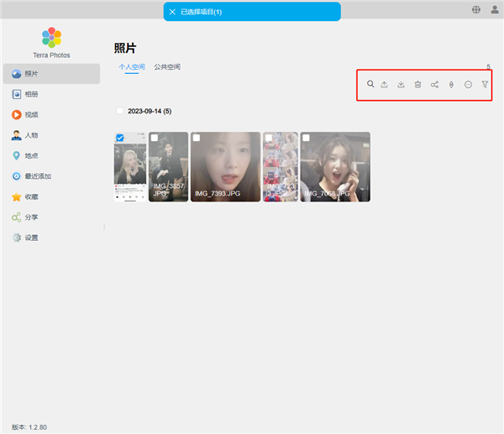Screen dimensions: 504x434
Task: Click the trash delete icon
Action: point(417,85)
